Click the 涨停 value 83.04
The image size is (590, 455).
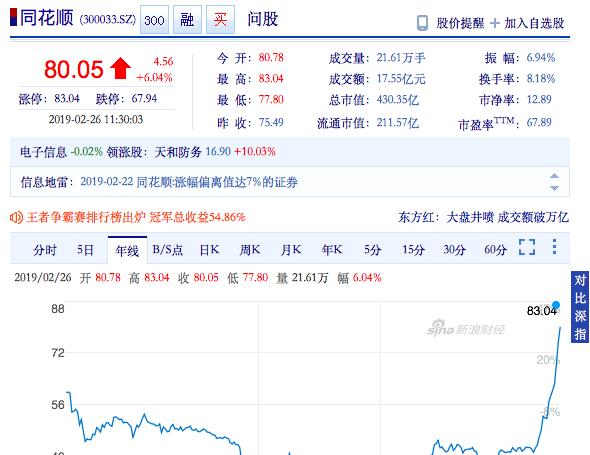67,99
